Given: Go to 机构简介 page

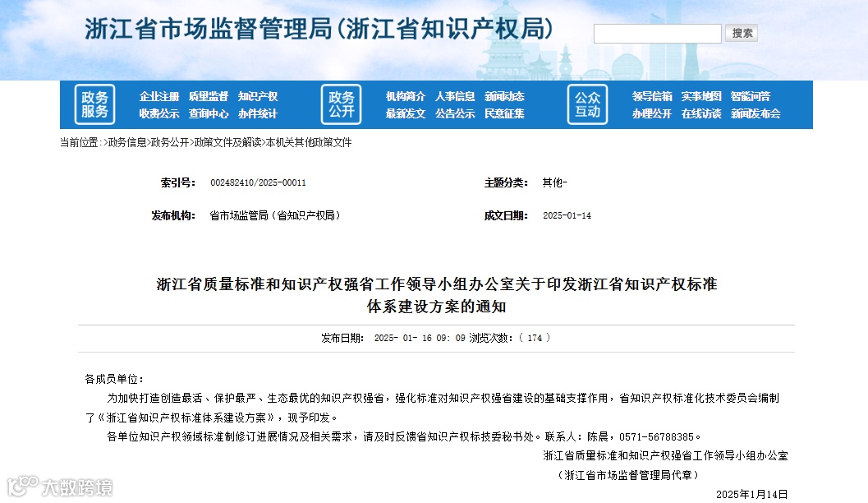Looking at the screenshot, I should [406, 96].
